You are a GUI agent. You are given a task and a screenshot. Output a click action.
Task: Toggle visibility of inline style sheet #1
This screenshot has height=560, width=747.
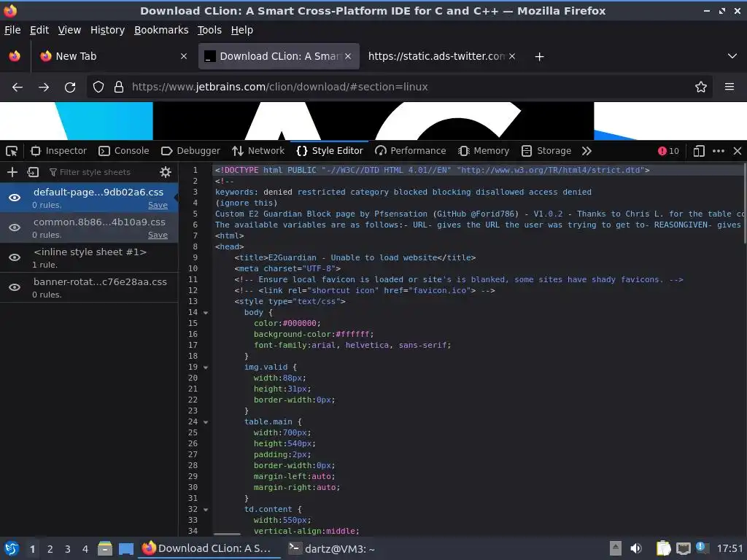15,257
